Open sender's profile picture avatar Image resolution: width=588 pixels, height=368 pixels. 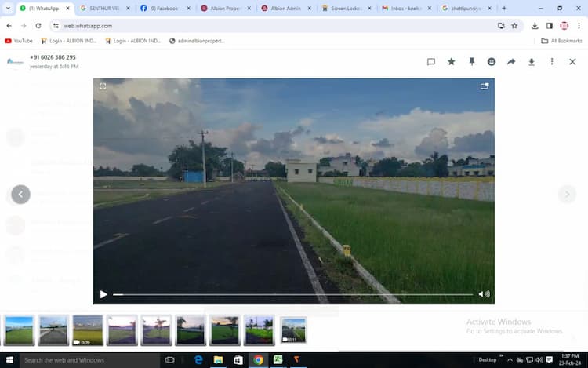click(16, 61)
